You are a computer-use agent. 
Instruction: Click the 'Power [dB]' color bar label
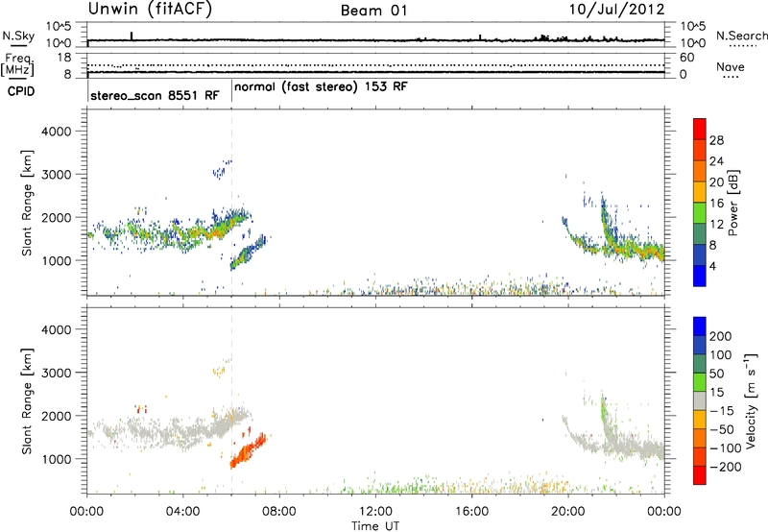(x=732, y=203)
